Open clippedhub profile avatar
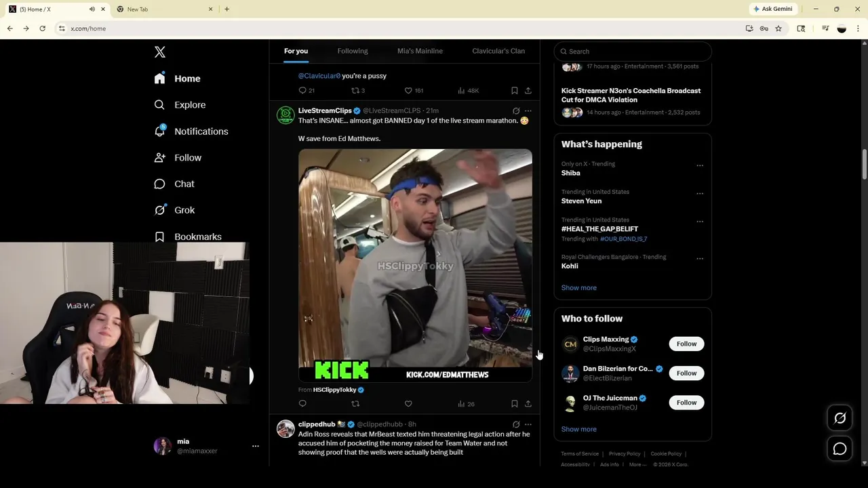The image size is (868, 488). click(285, 428)
